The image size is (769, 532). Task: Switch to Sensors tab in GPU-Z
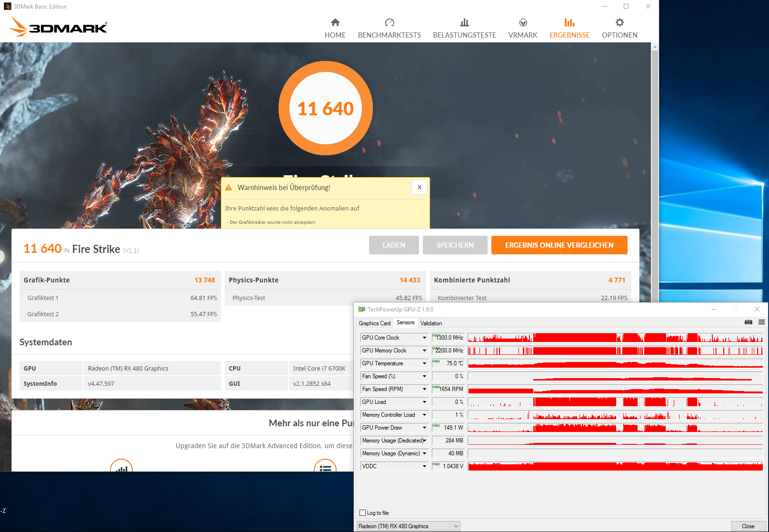coord(406,322)
